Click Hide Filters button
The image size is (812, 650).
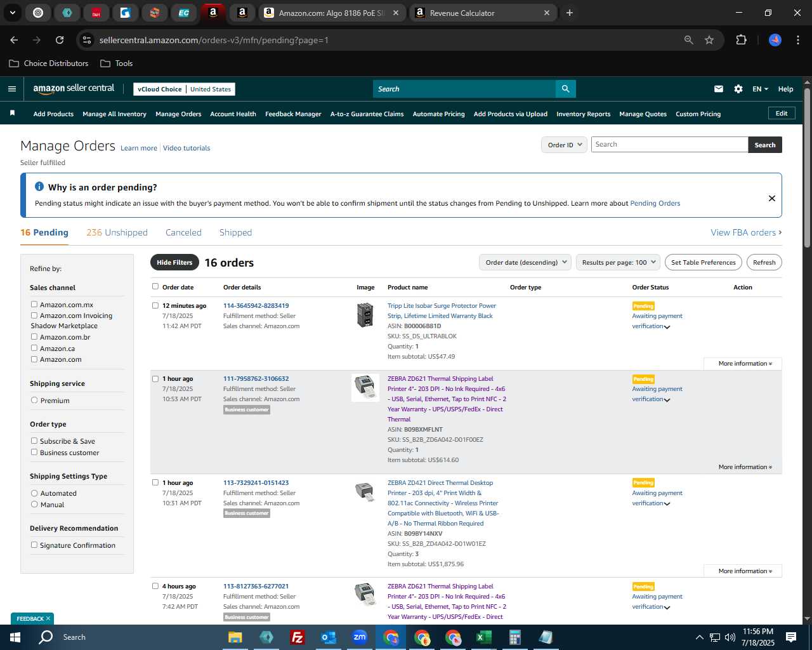(x=174, y=262)
